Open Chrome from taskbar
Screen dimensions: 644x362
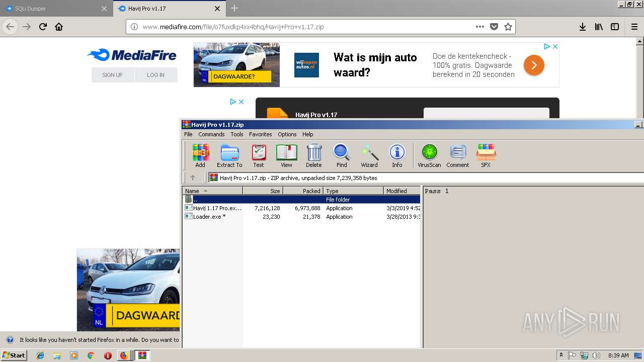(91, 355)
